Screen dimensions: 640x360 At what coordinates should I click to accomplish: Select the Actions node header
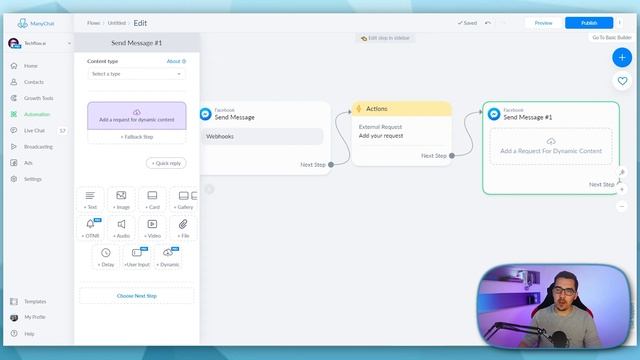click(x=402, y=109)
